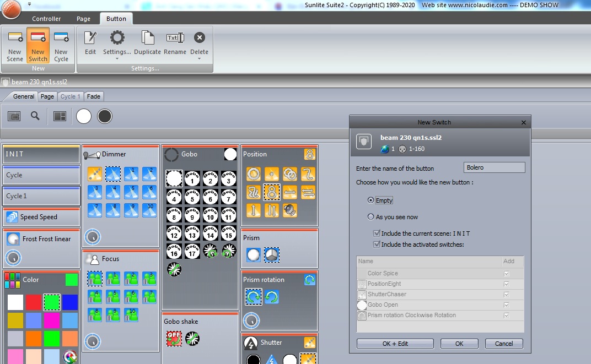Click the button name input field

(494, 167)
